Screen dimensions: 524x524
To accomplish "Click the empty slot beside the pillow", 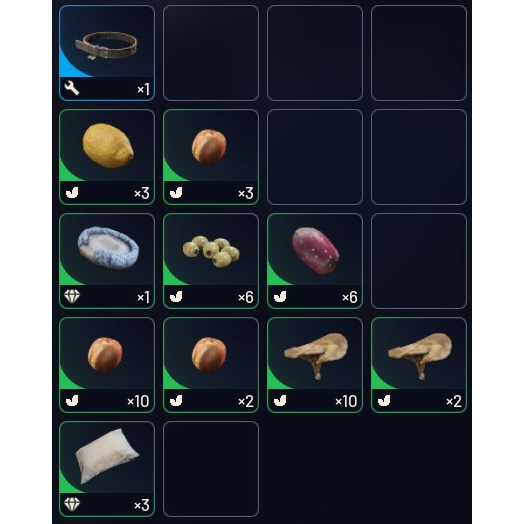I will [211, 469].
